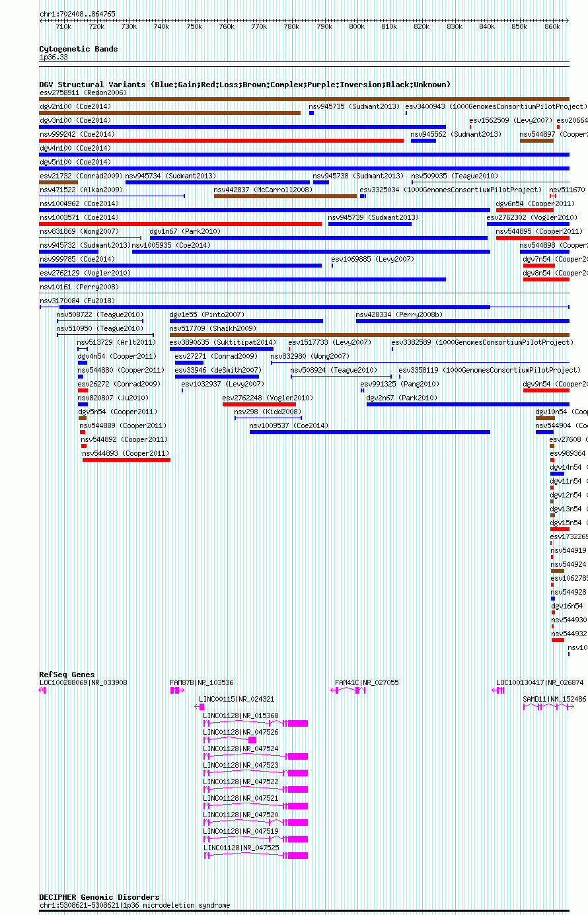Open variant esv2762129 (Vogler2010) label
The image size is (588, 915).
click(x=85, y=274)
